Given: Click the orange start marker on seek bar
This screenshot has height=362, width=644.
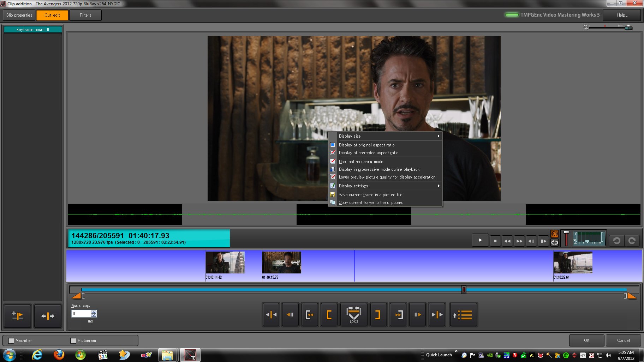Looking at the screenshot, I should click(77, 296).
